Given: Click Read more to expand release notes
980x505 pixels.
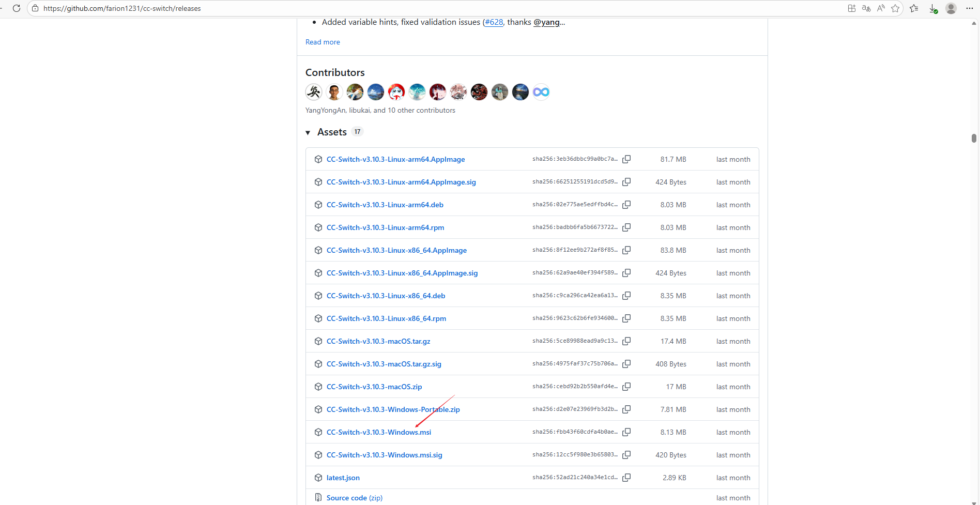Looking at the screenshot, I should tap(323, 42).
